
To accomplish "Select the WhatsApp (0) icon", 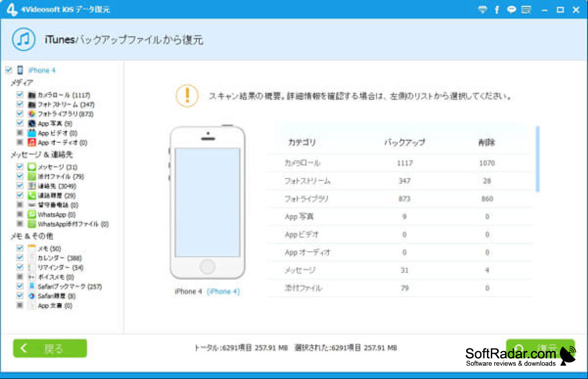I will click(32, 214).
